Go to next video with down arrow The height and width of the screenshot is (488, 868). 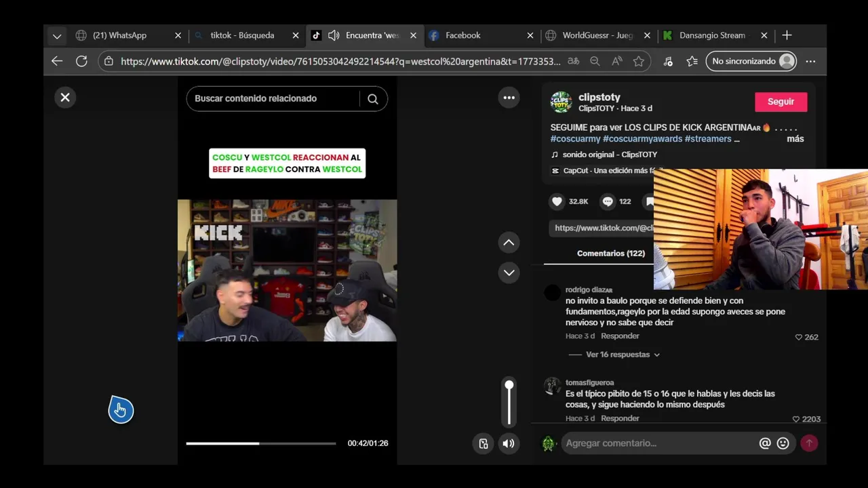509,272
